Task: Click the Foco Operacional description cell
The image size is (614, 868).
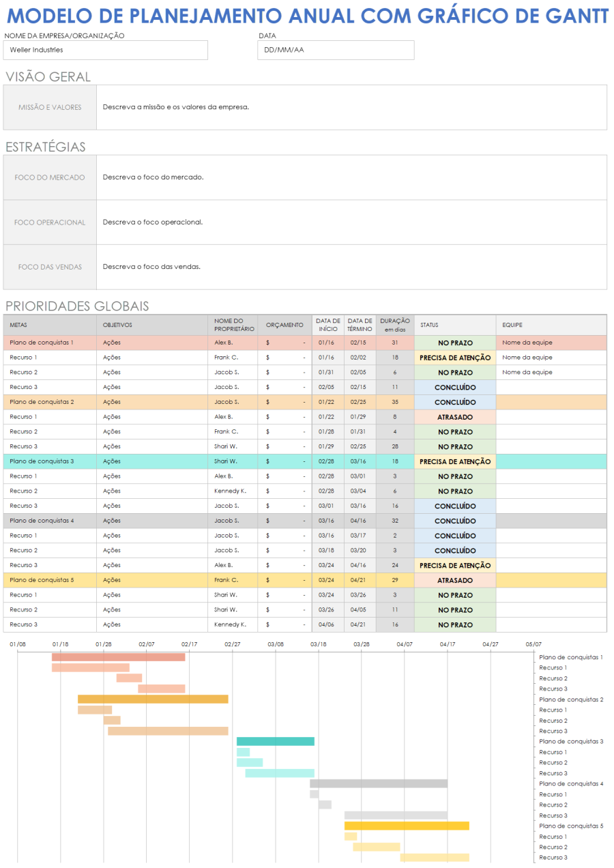Action: coord(351,222)
